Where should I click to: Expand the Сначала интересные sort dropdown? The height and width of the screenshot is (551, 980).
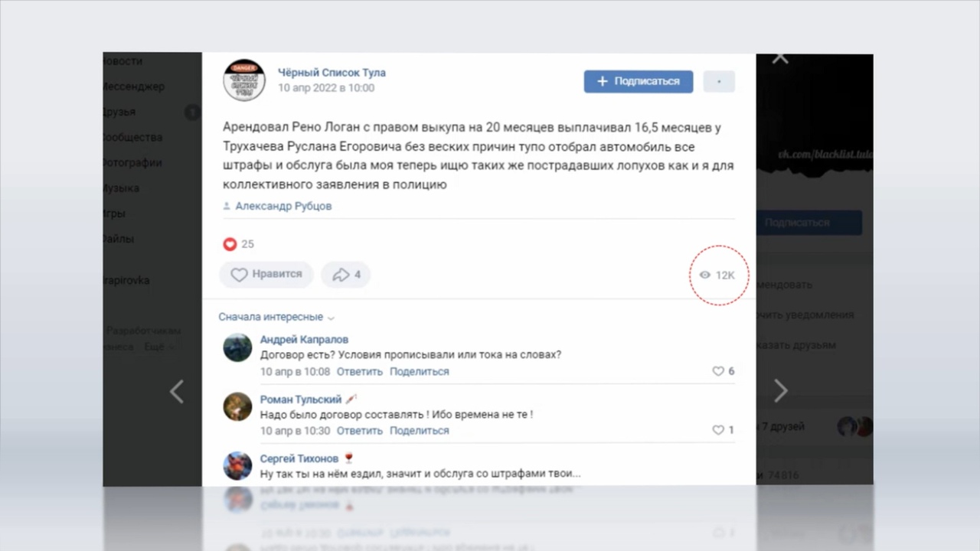point(276,317)
